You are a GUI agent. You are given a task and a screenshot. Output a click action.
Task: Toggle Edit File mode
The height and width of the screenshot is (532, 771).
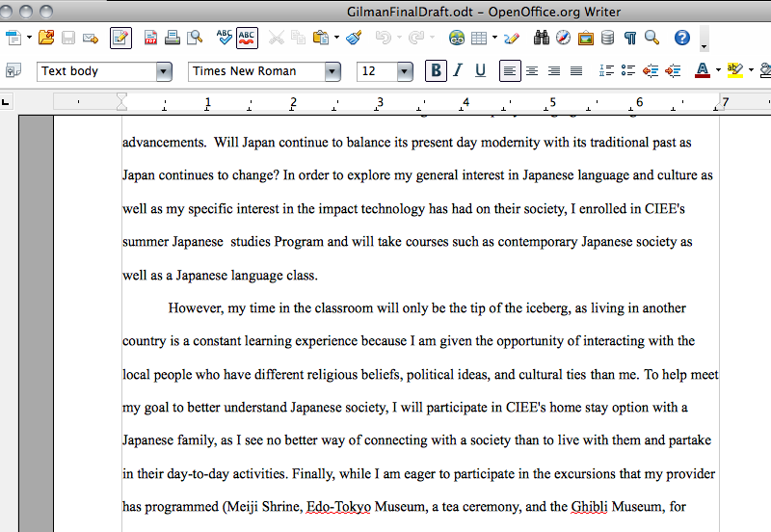click(x=120, y=38)
